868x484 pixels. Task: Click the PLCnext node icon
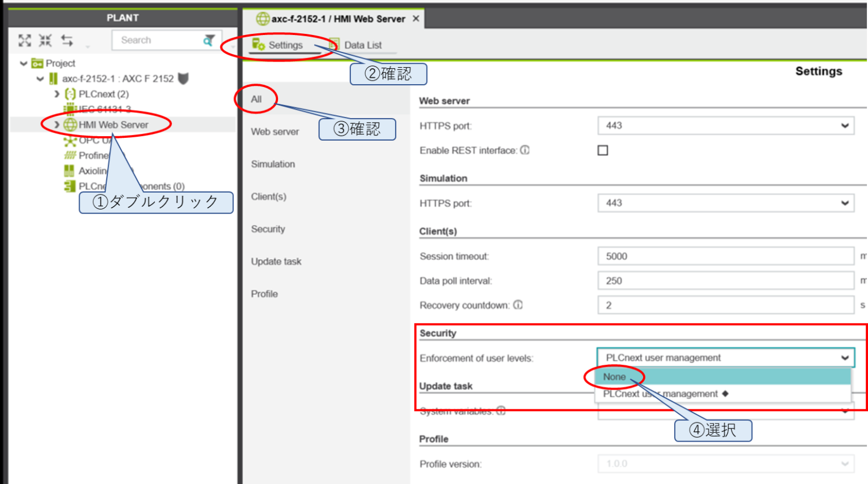click(70, 94)
